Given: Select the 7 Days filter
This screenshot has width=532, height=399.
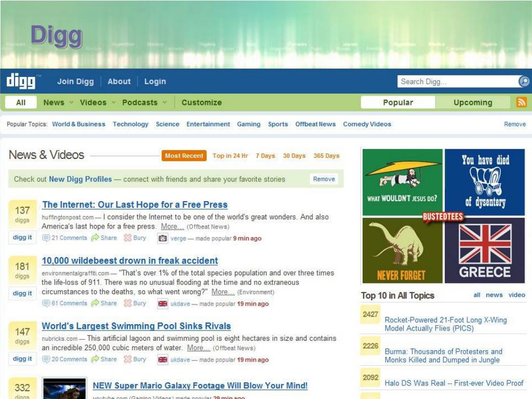Looking at the screenshot, I should 265,156.
